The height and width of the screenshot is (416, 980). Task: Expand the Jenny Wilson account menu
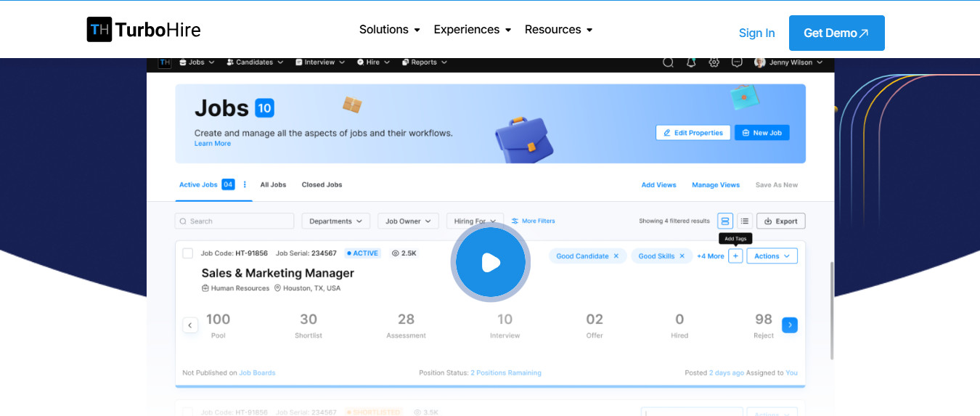tap(820, 62)
